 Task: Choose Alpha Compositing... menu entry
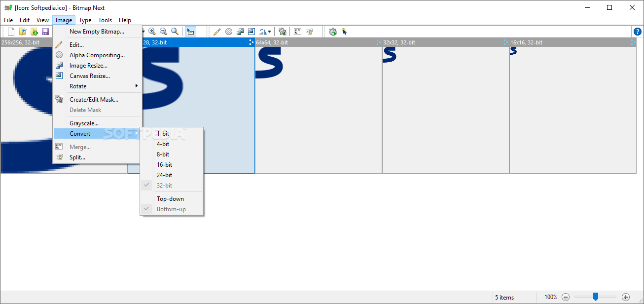point(98,55)
